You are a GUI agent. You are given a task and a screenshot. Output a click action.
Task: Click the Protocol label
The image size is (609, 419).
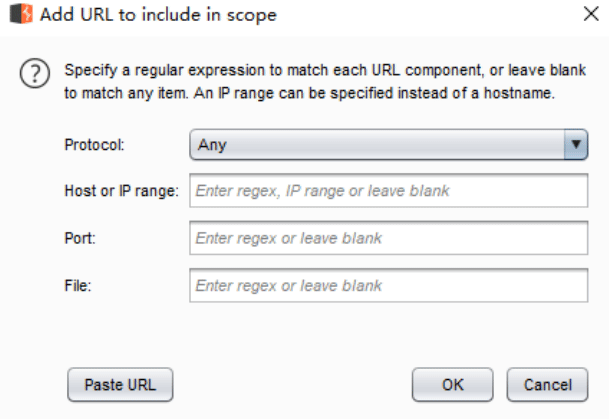pyautogui.click(x=94, y=145)
